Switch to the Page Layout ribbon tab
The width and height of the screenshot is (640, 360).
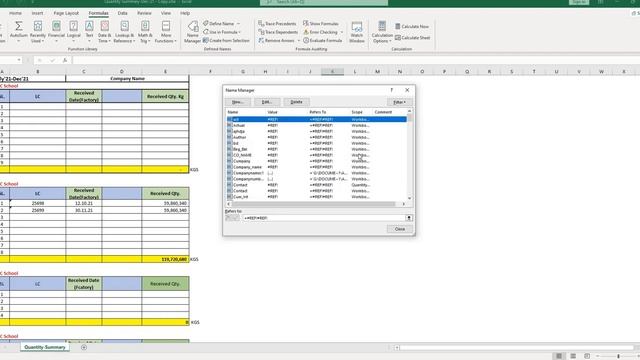click(x=66, y=13)
